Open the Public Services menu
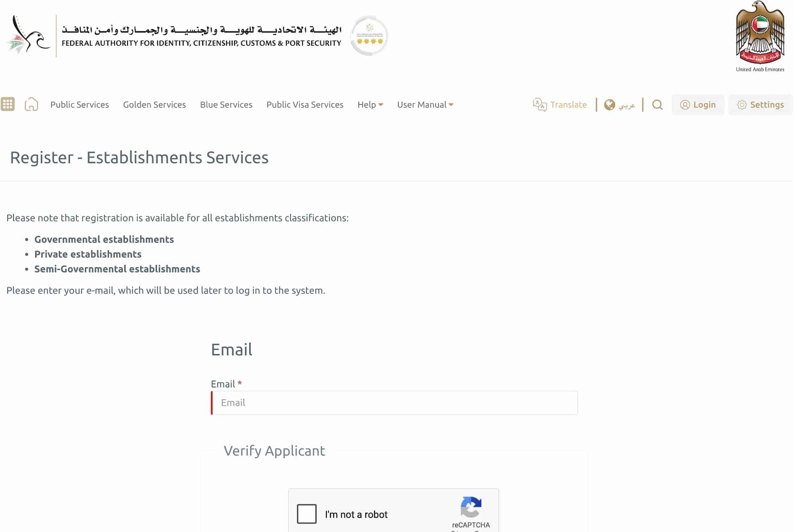The width and height of the screenshot is (794, 532). [x=79, y=105]
